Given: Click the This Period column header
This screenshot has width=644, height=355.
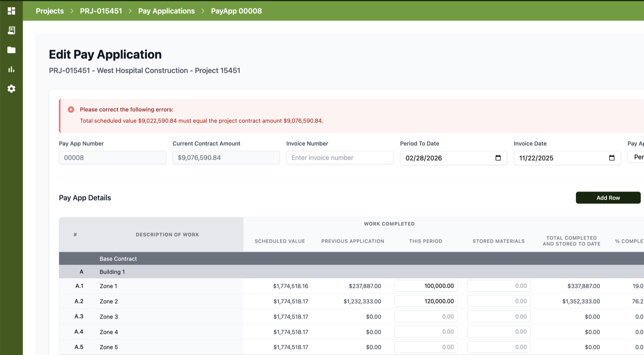Looking at the screenshot, I should tap(425, 241).
